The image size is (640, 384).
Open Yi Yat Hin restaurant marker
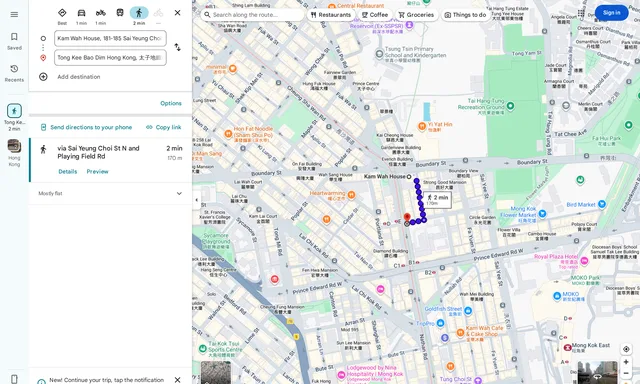422,126
